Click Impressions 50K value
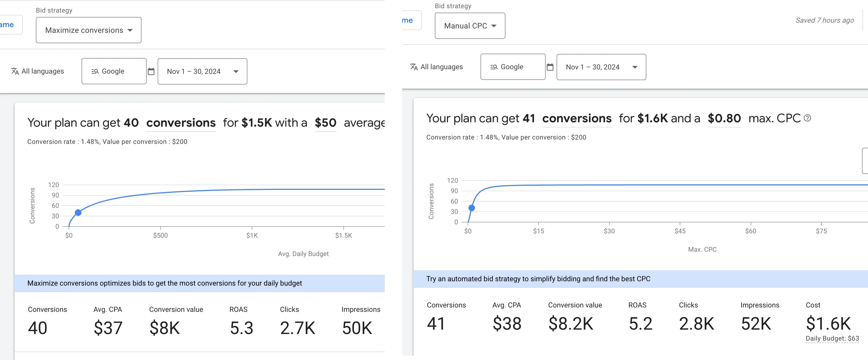Screen dimensions: 868x360 click(x=357, y=328)
